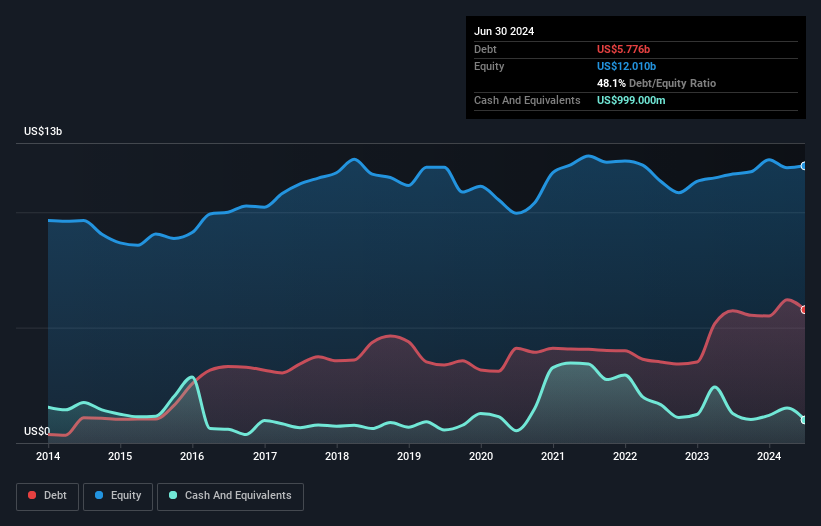The width and height of the screenshot is (821, 526).
Task: Toggle the Equity series legend button
Action: 118,496
